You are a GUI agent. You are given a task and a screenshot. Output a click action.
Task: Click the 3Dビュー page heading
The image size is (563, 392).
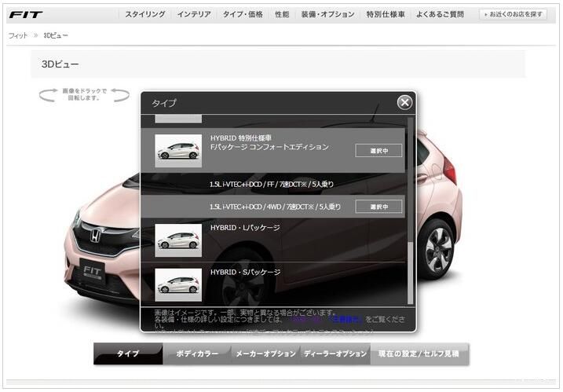[60, 64]
